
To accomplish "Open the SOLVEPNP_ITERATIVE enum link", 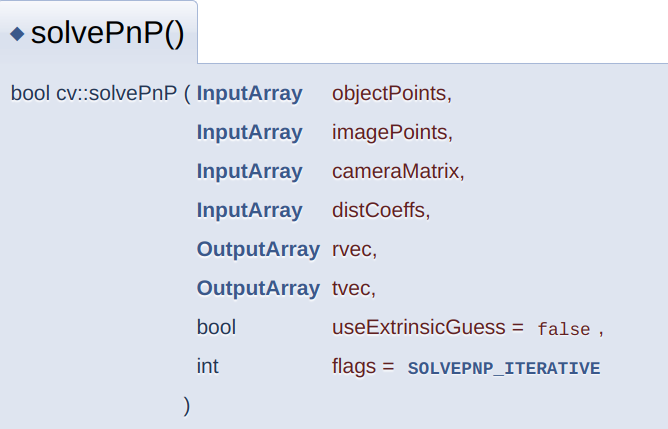I will [x=504, y=368].
